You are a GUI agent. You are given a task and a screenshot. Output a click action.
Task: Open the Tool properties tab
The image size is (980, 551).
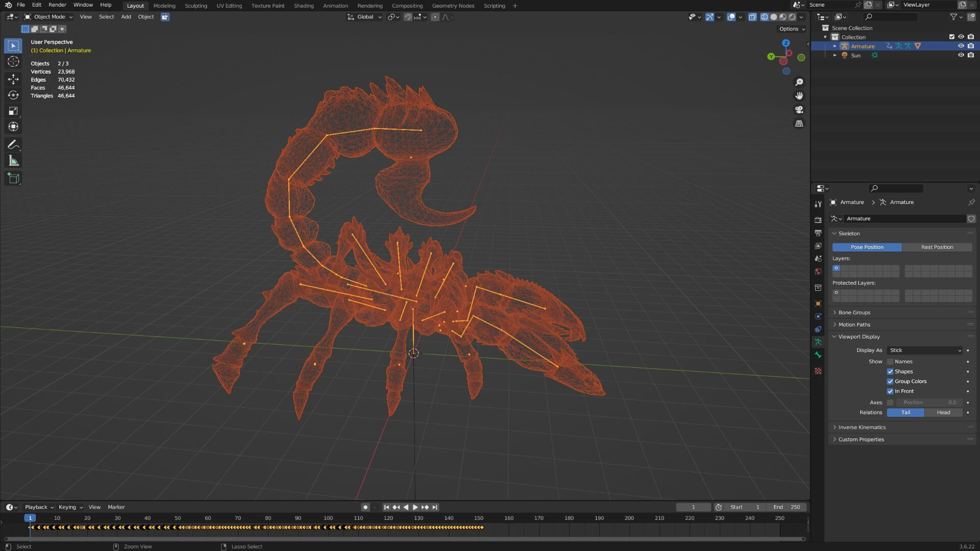(818, 204)
